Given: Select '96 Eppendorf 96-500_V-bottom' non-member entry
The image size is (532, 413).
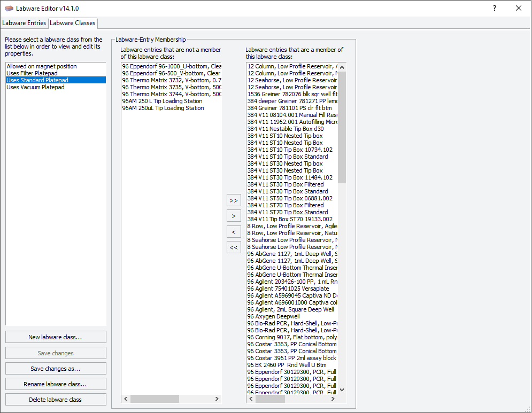Looking at the screenshot, I should (x=171, y=73).
